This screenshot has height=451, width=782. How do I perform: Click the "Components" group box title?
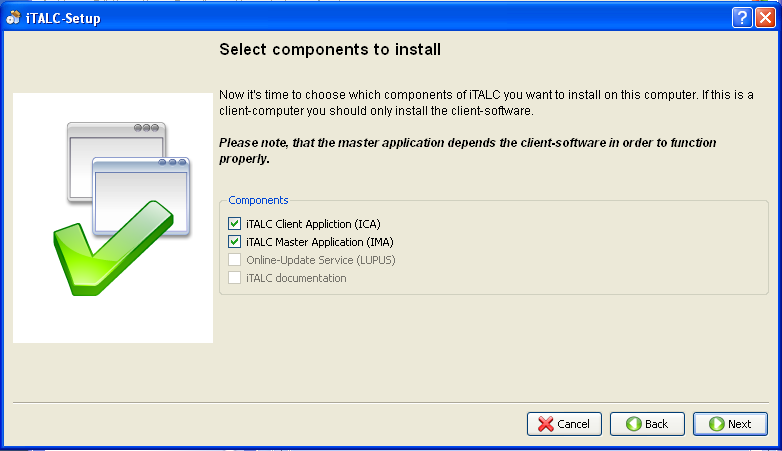pos(258,200)
